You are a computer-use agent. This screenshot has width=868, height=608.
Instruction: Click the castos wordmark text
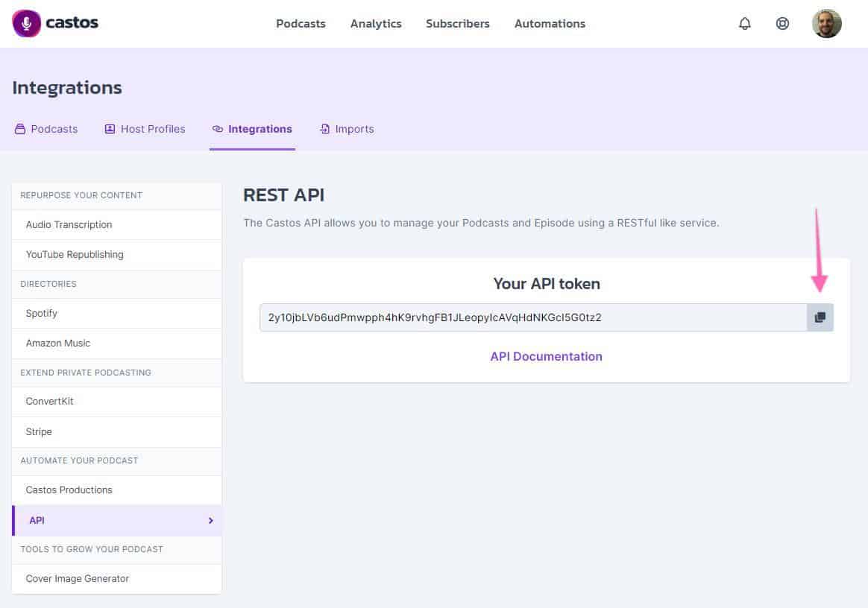point(72,22)
